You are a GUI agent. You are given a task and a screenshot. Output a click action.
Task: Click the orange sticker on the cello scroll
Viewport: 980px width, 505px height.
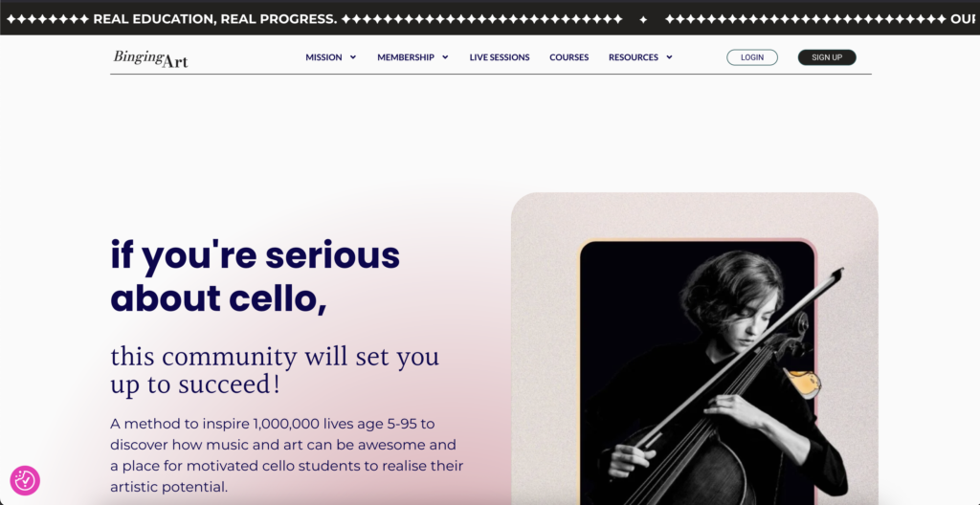(x=804, y=383)
